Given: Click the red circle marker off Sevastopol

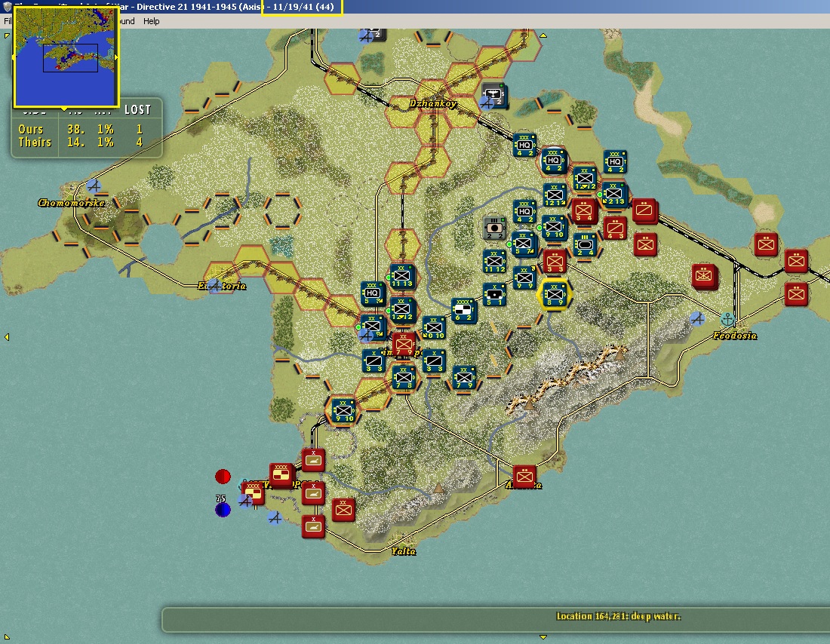Looking at the screenshot, I should click(223, 477).
